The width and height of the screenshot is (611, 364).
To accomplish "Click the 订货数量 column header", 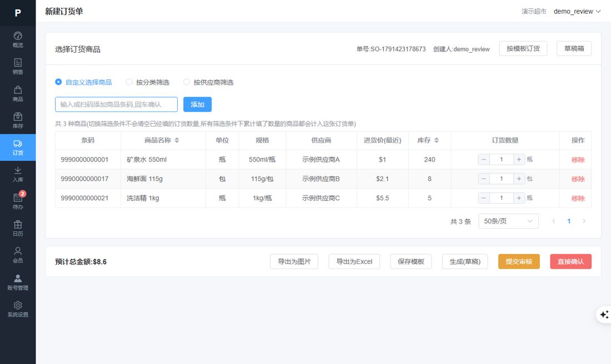I will [505, 140].
